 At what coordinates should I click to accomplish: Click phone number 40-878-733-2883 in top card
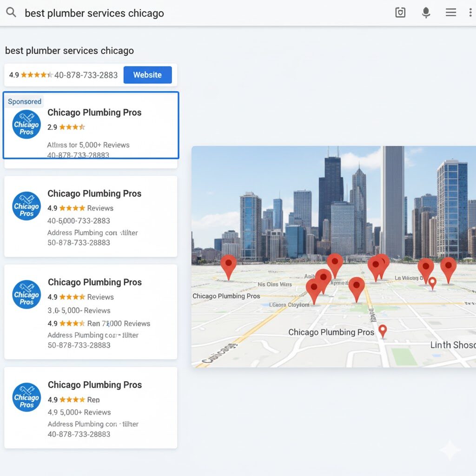[86, 75]
